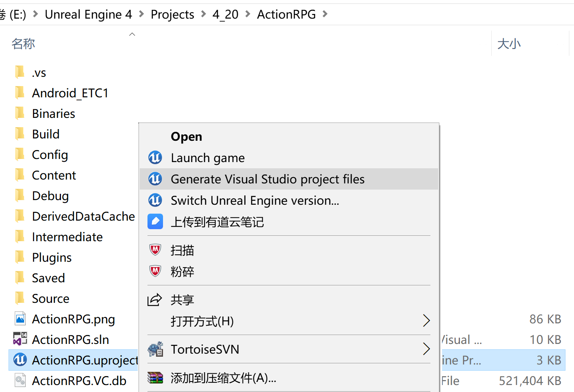Viewport: 574px width, 392px height.
Task: Click the Youdao cloud note upload icon
Action: pos(155,222)
